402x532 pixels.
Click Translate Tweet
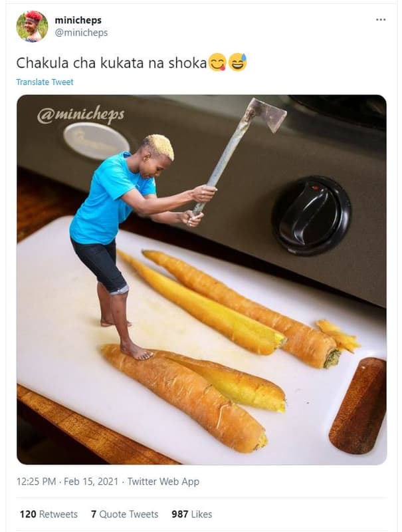(x=45, y=82)
